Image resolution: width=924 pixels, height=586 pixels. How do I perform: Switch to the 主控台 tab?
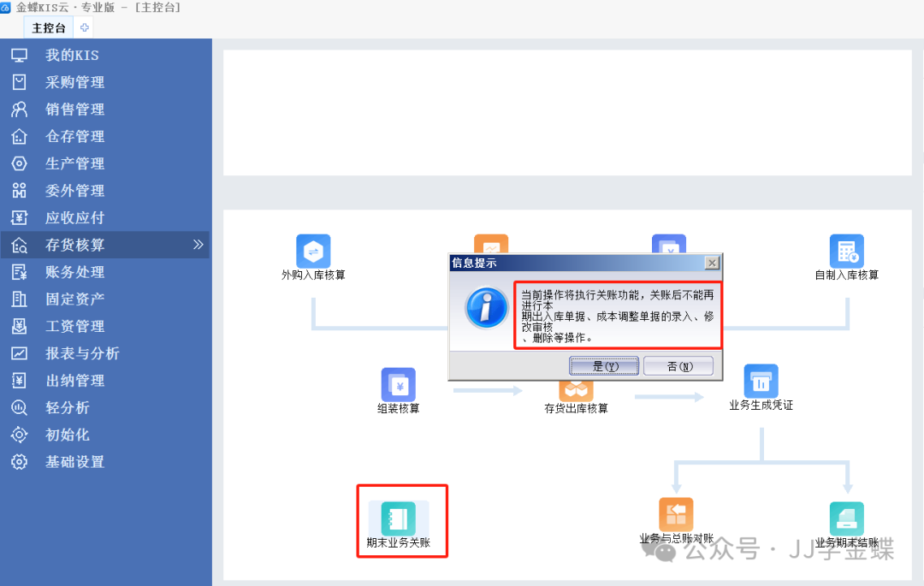pos(49,28)
